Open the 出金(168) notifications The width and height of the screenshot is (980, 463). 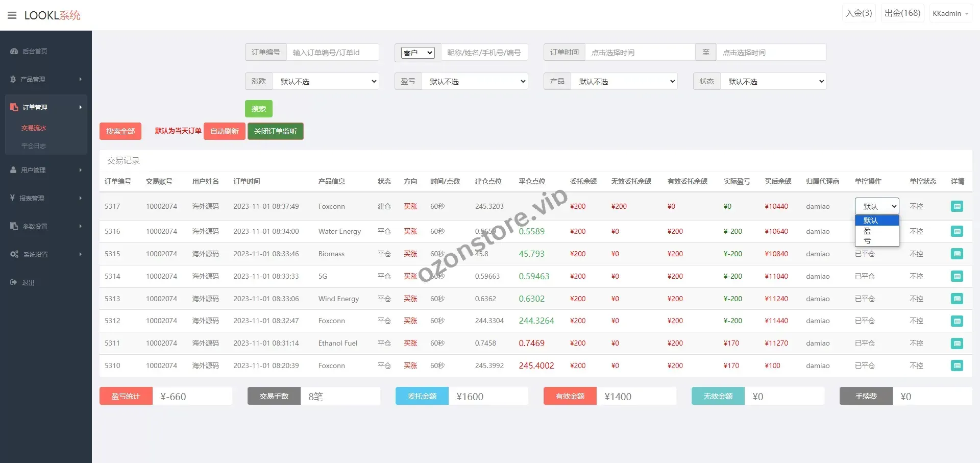click(902, 13)
